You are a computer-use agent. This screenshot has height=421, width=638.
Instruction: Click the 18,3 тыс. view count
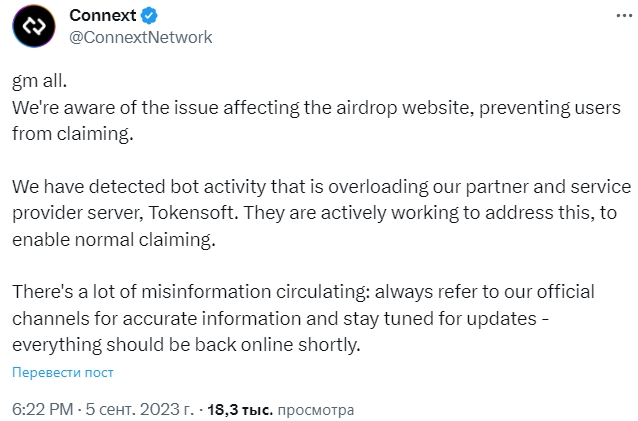(238, 410)
